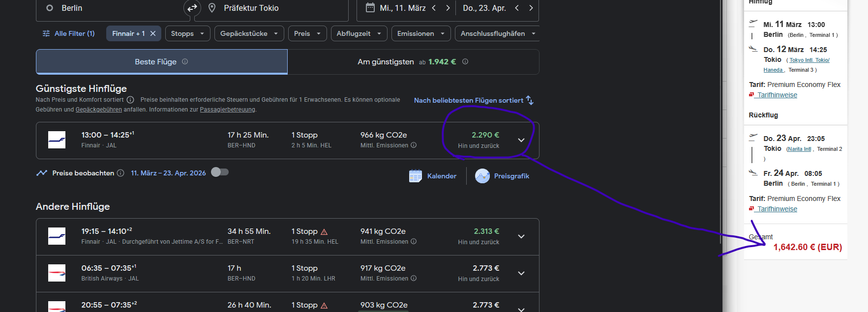Open the Preis filter dropdown
This screenshot has width=868, height=312.
click(307, 33)
